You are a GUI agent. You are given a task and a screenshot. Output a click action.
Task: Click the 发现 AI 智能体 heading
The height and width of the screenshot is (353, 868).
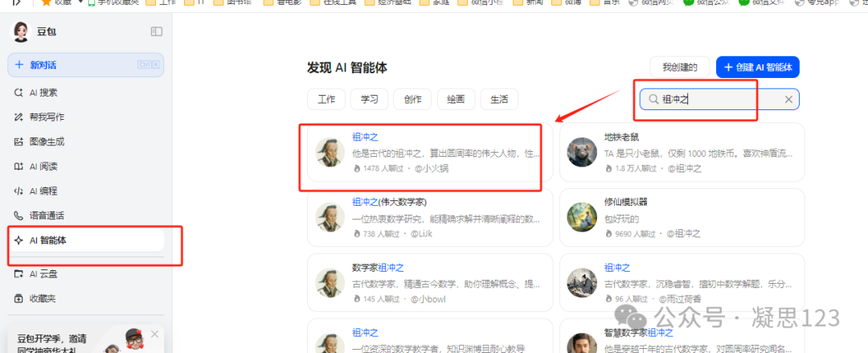click(347, 68)
